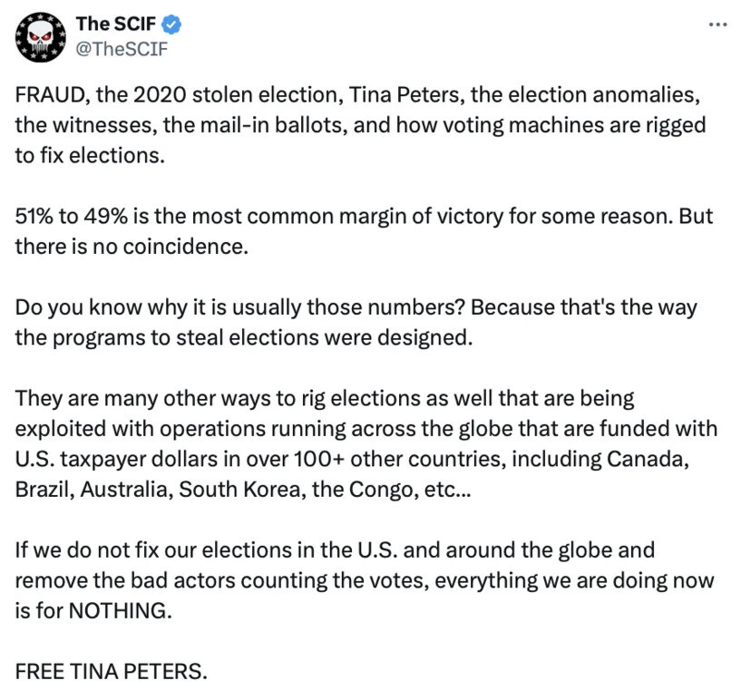
Task: Click the "FREE TINA PETERS." closing line
Action: (111, 672)
